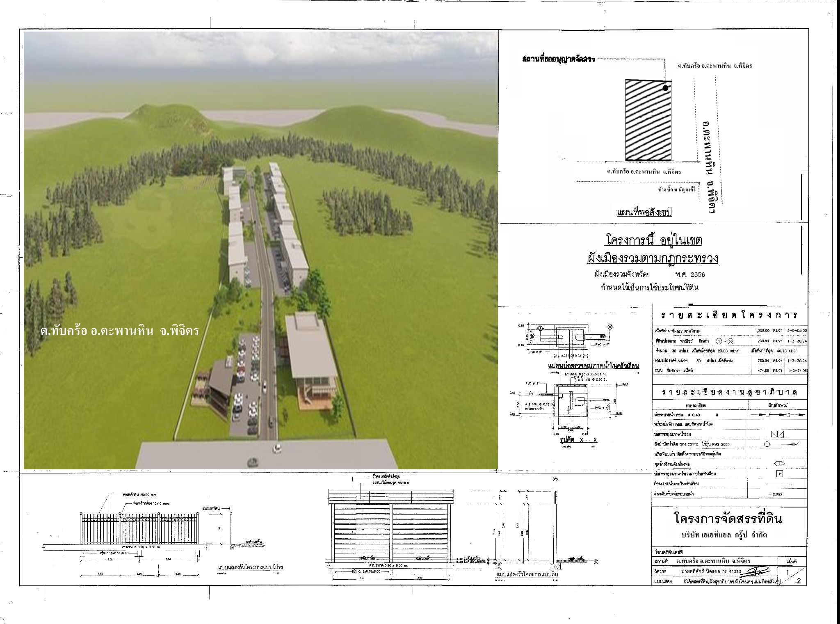The image size is (840, 624).
Task: Click the hexagon question mark legend symbol
Action: (778, 464)
